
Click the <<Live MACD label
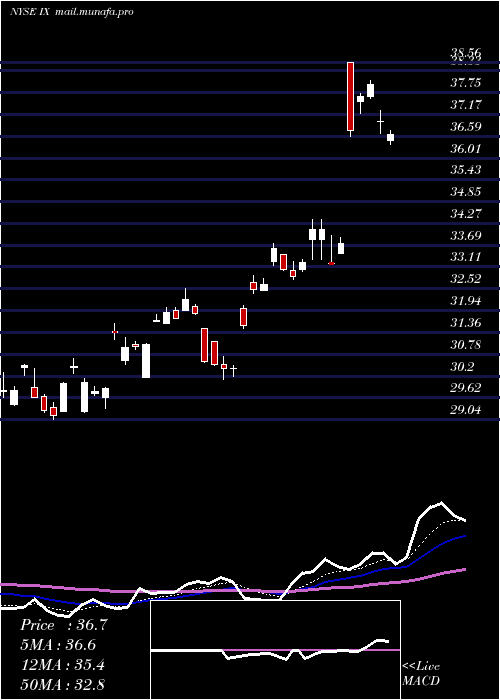(421, 673)
